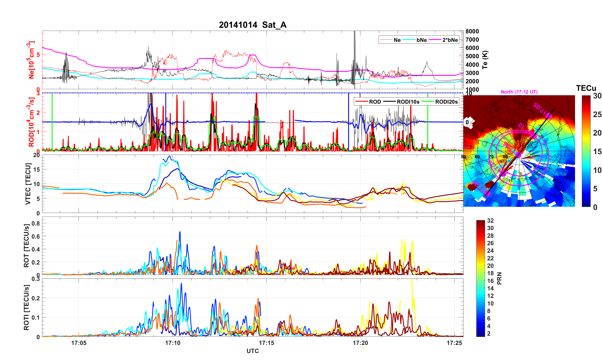Click the magenta 2*bNe legend line sample
This screenshot has height=364, width=602.
(435, 40)
